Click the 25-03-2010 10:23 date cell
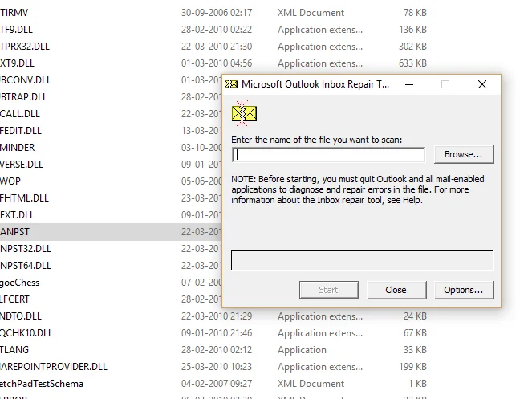The height and width of the screenshot is (399, 532). (217, 367)
